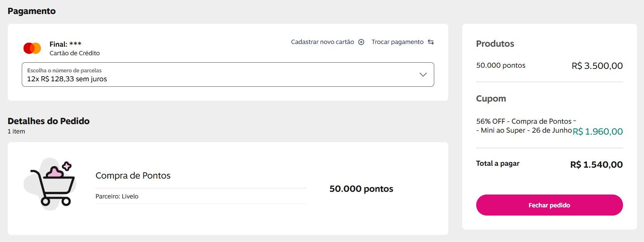Click Trocar pagamento link
Image resolution: width=644 pixels, height=242 pixels.
(397, 42)
